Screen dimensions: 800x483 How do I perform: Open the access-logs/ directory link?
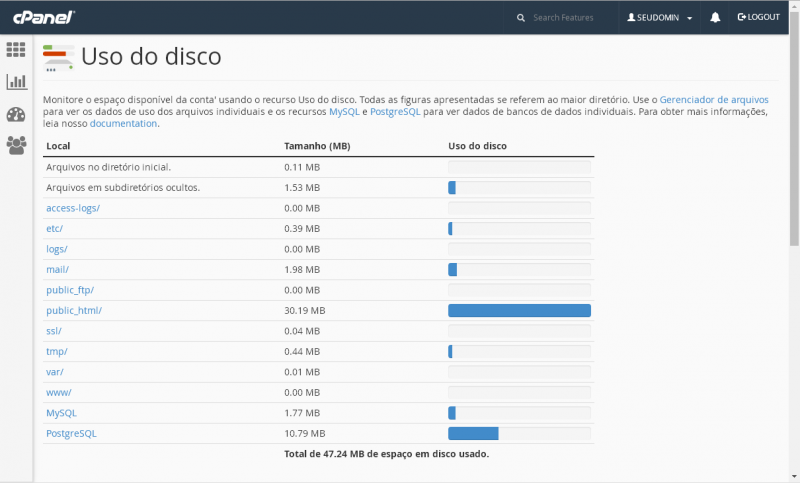pos(73,208)
